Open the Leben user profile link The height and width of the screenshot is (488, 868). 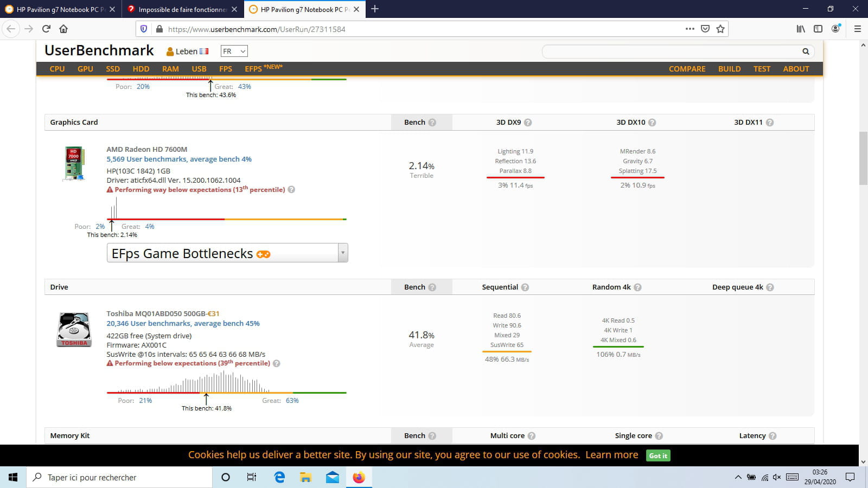[x=187, y=52]
